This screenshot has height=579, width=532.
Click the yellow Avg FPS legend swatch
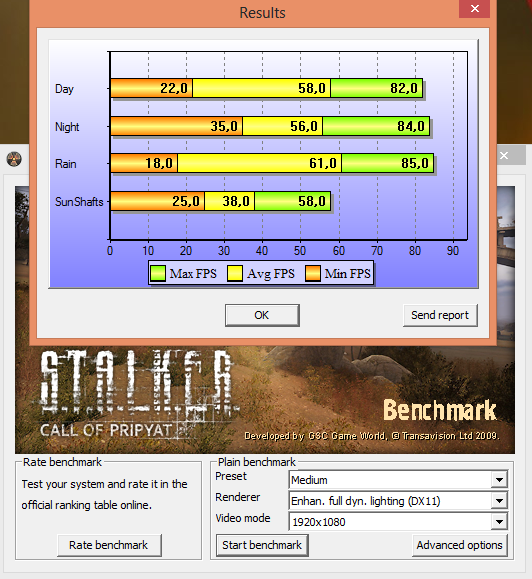pos(235,274)
